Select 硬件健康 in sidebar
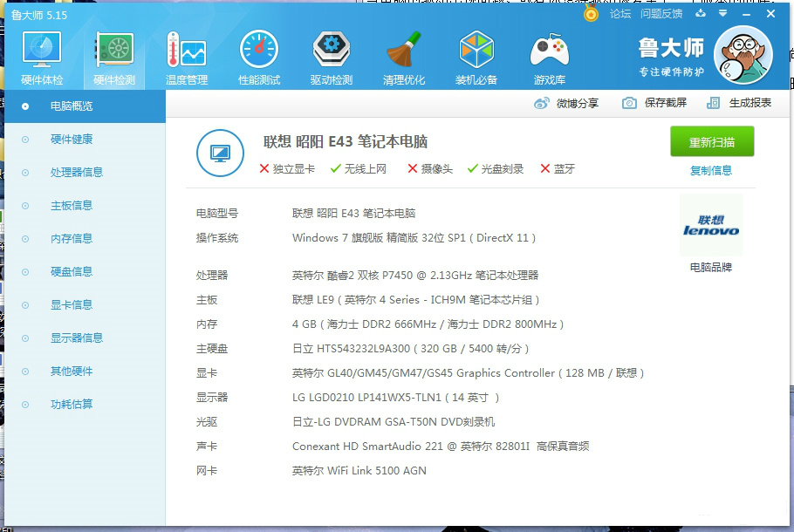Screen dimensions: 794x532 (x=86, y=140)
